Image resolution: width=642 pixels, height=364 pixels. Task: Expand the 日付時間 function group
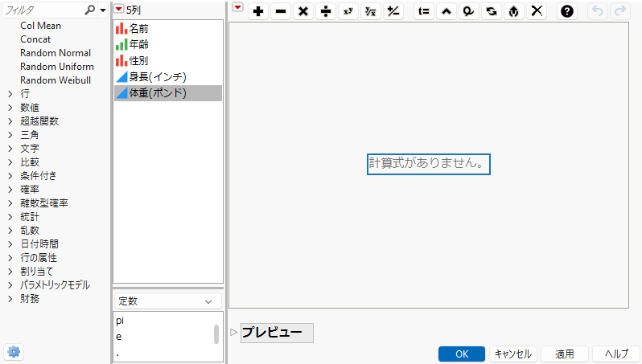(10, 244)
